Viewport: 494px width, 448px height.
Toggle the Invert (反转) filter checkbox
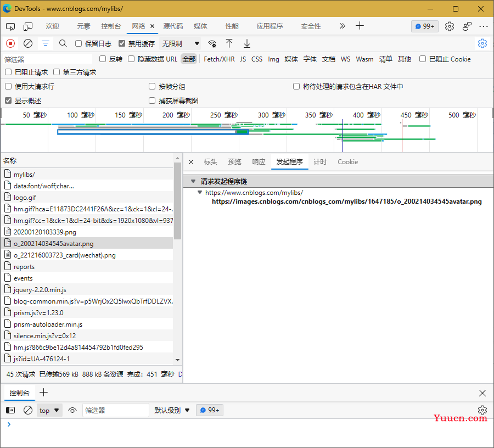(x=103, y=59)
